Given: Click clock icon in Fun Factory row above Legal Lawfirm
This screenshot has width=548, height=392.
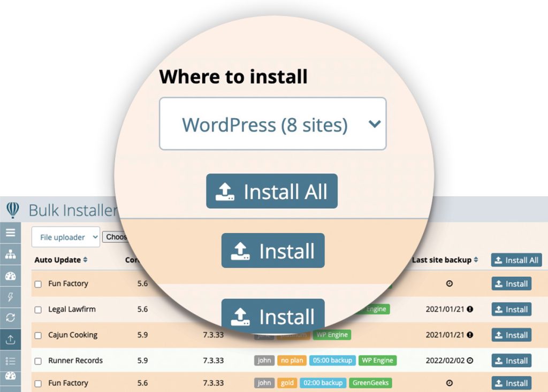Looking at the screenshot, I should coord(450,283).
